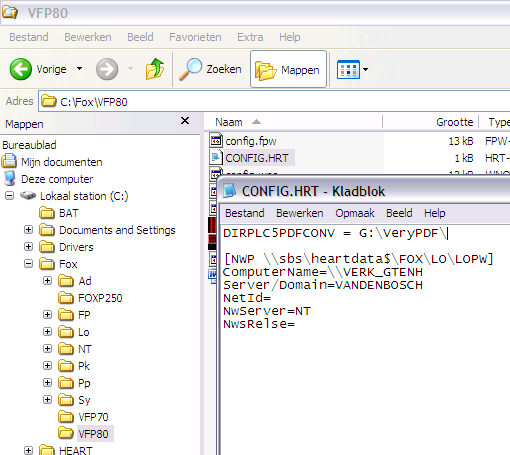Open Help menu in Kladblok
Screen dimensions: 510x455
pos(435,213)
